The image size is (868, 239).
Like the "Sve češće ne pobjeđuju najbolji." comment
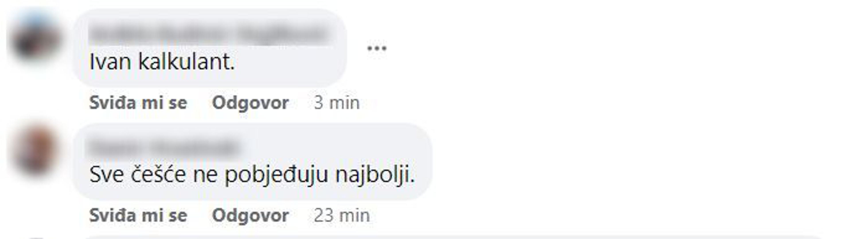[138, 216]
